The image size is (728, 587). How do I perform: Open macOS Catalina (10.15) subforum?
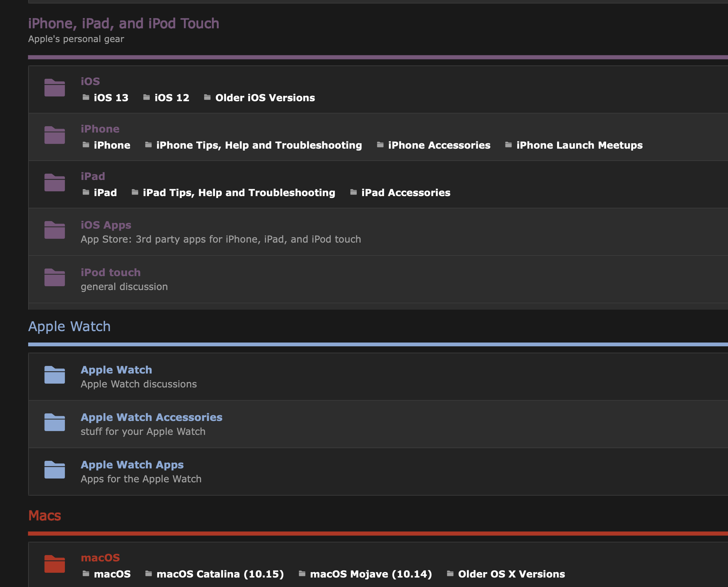click(220, 574)
